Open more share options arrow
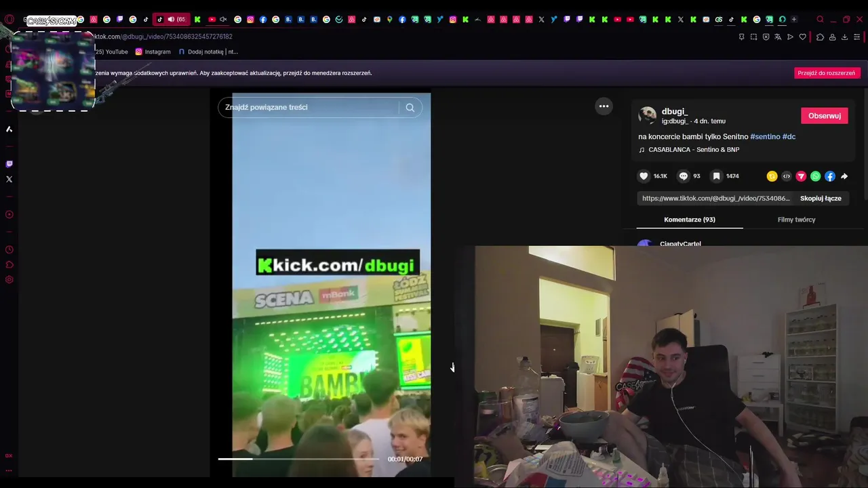 click(844, 176)
